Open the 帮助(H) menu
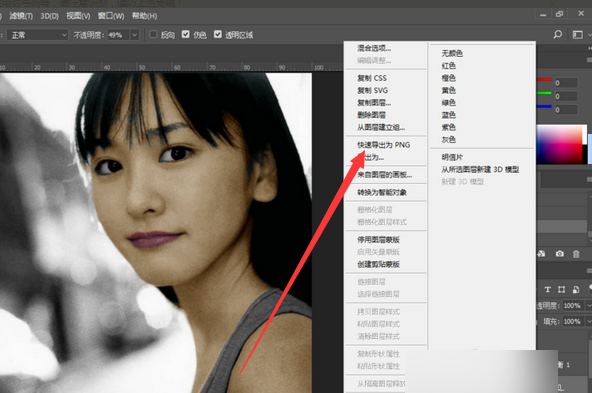 click(x=144, y=16)
